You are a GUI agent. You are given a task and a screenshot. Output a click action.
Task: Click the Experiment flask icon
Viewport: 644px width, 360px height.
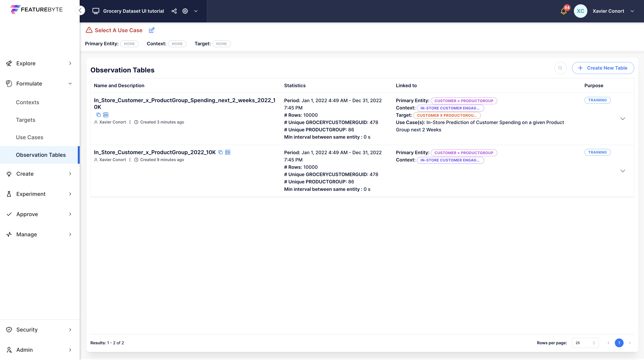click(9, 194)
